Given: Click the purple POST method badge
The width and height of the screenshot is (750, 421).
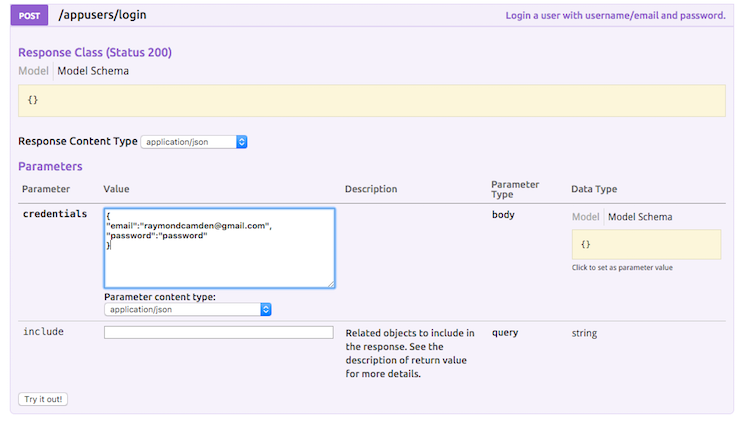Looking at the screenshot, I should 29,15.
